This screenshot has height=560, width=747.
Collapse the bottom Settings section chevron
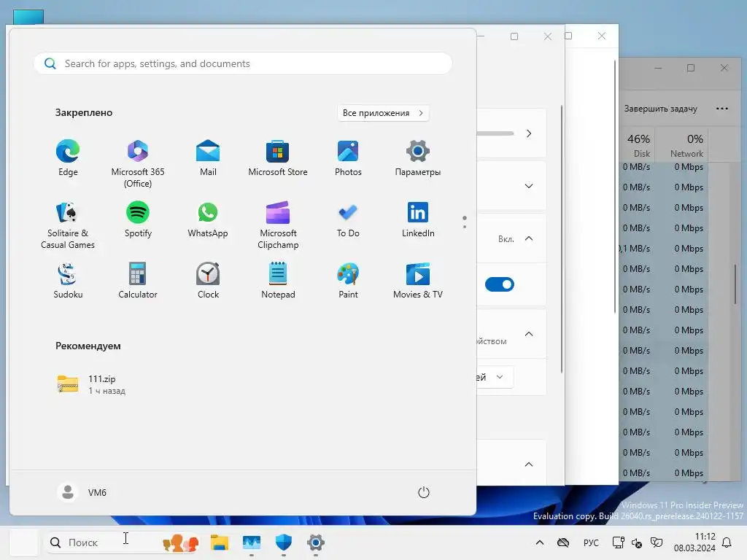[x=529, y=464]
